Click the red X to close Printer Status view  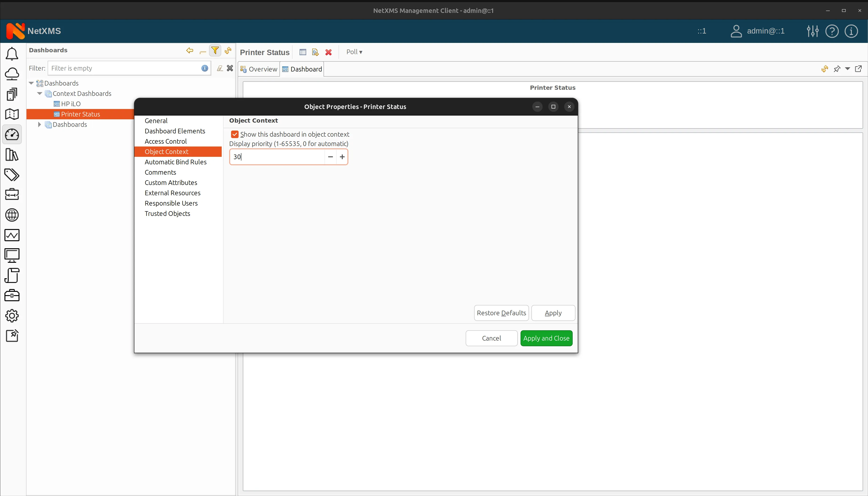[328, 52]
